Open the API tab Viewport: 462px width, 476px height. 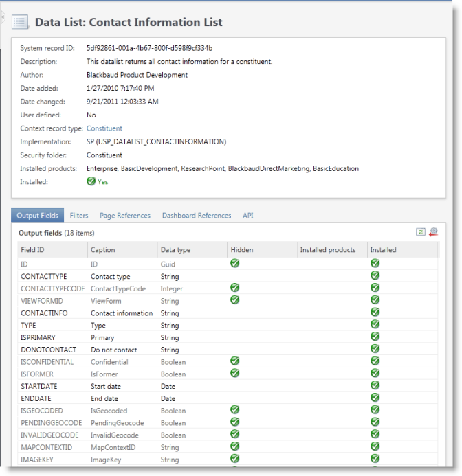248,216
